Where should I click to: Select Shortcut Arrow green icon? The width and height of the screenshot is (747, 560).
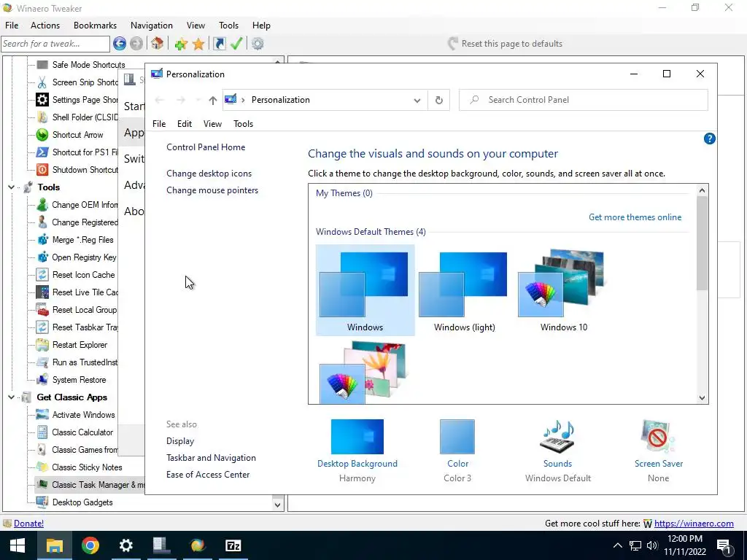[42, 135]
